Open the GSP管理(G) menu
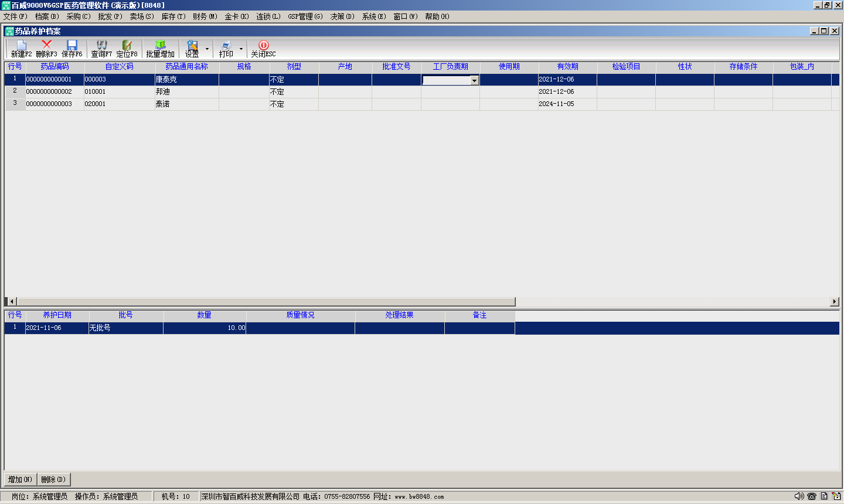 pyautogui.click(x=305, y=16)
